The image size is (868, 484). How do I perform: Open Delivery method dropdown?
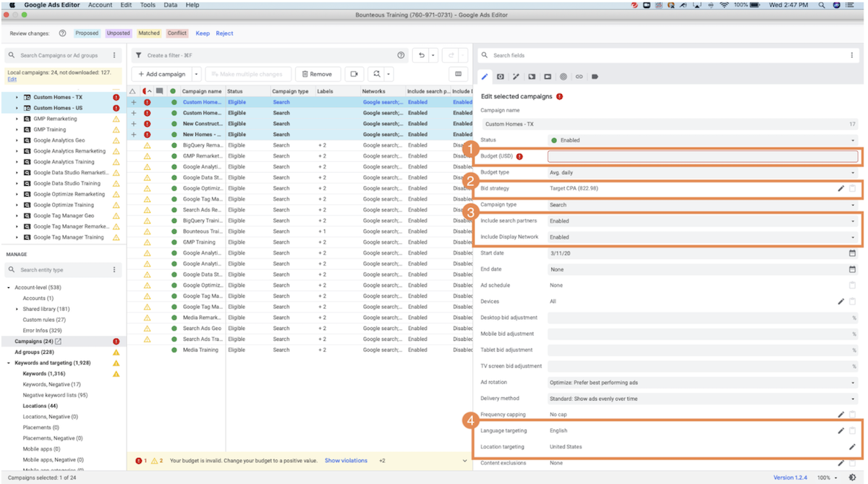[x=702, y=399]
